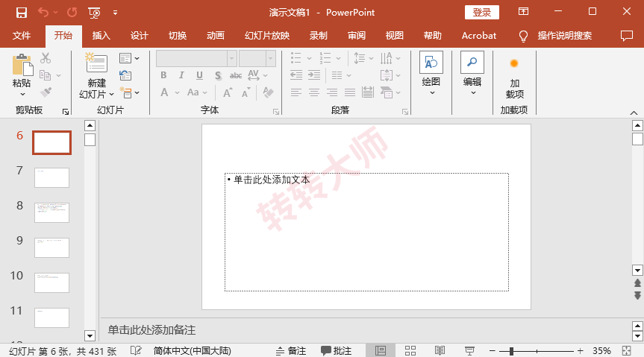This screenshot has width=644, height=357.
Task: Switch to Slide Sorter view icon
Action: point(410,350)
